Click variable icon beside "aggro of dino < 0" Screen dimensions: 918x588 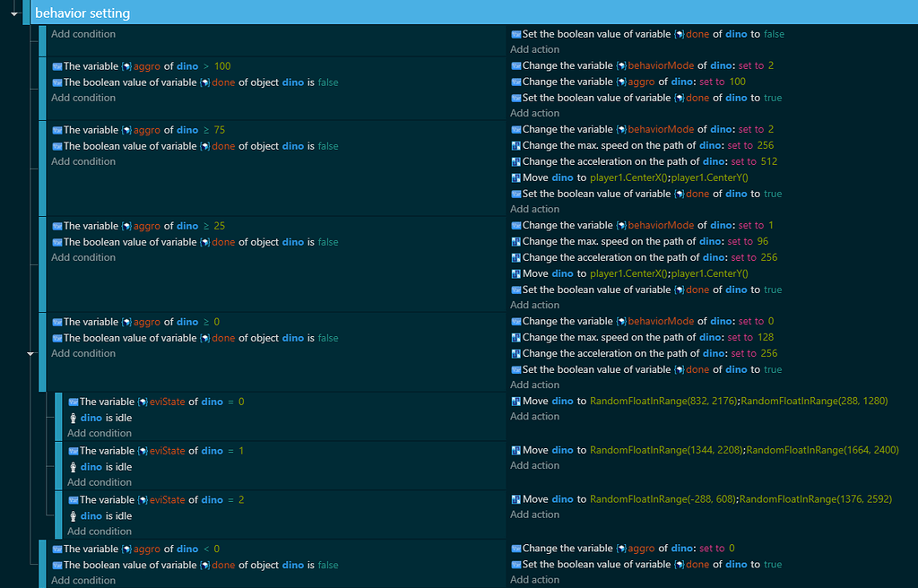point(57,549)
